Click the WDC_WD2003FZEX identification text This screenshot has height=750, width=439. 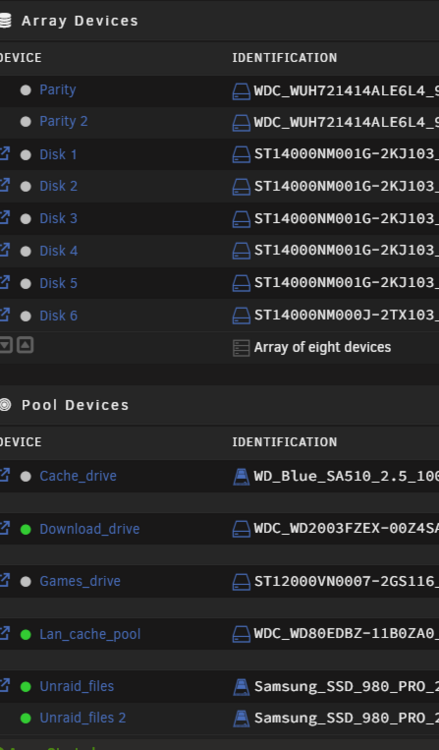(346, 529)
